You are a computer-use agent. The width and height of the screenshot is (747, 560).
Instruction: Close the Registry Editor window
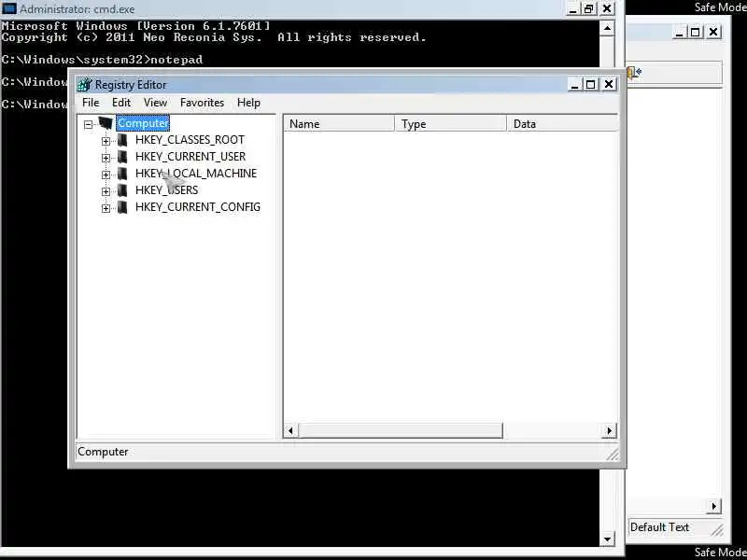tap(609, 85)
